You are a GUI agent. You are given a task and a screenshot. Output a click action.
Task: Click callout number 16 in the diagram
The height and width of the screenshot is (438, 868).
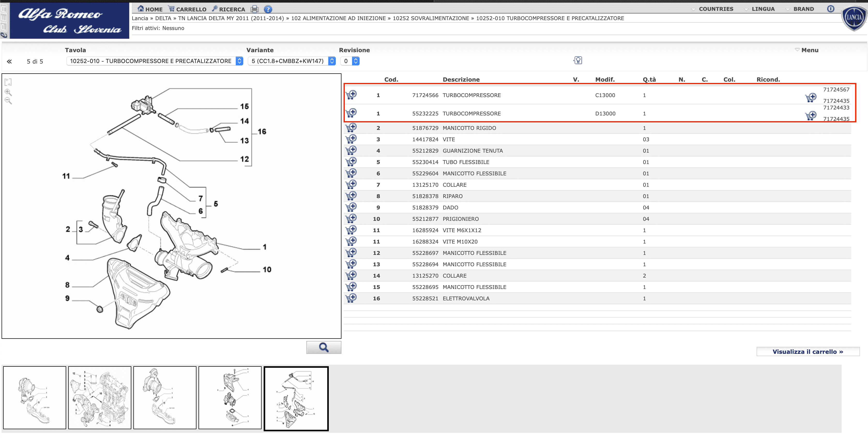(x=262, y=132)
